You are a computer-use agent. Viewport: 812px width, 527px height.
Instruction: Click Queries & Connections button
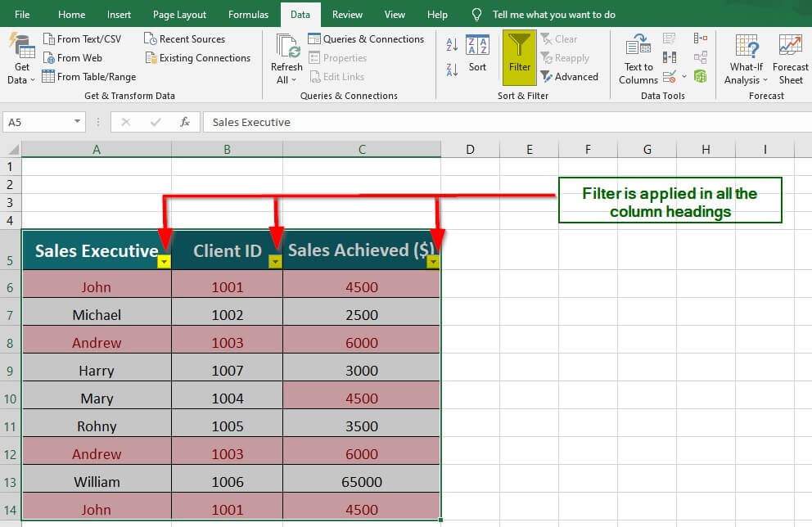point(365,39)
